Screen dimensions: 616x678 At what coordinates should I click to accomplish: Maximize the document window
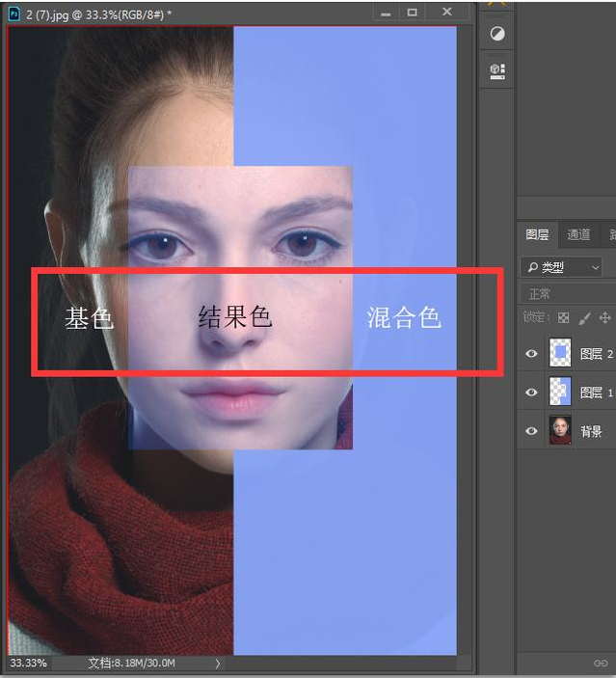pos(413,12)
